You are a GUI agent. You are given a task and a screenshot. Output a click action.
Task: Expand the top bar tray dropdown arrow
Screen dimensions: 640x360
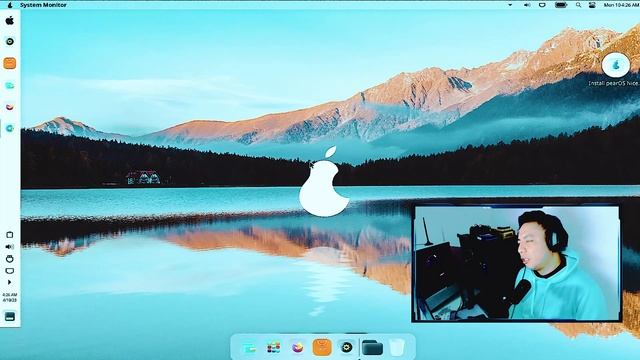pyautogui.click(x=510, y=5)
